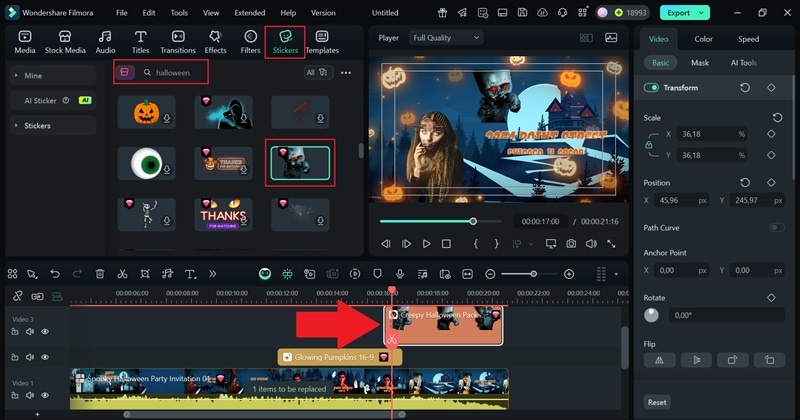Screen dimensions: 800x420
Task: Click the text tool in the timeline toolbar
Action: point(190,274)
